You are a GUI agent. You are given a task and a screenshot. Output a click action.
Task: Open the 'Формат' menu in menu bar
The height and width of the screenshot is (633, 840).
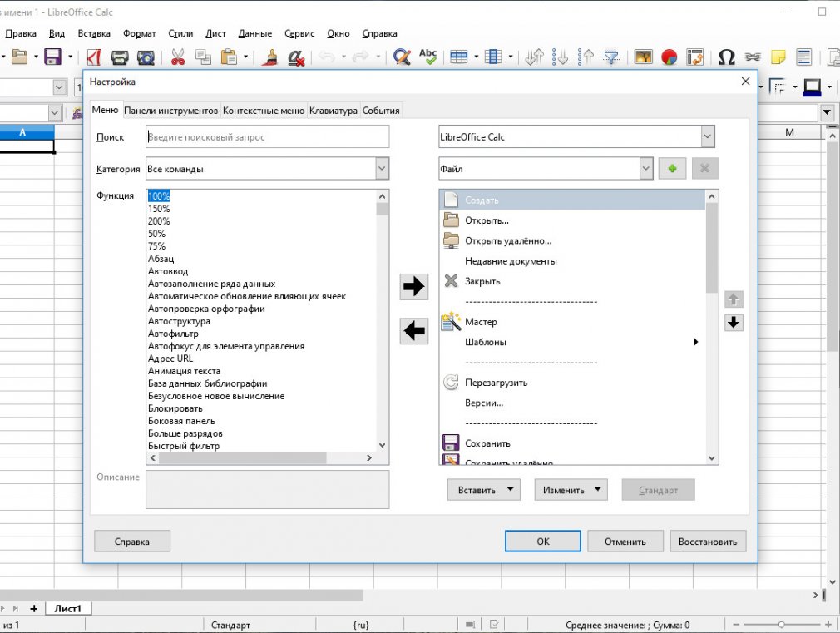pyautogui.click(x=139, y=33)
